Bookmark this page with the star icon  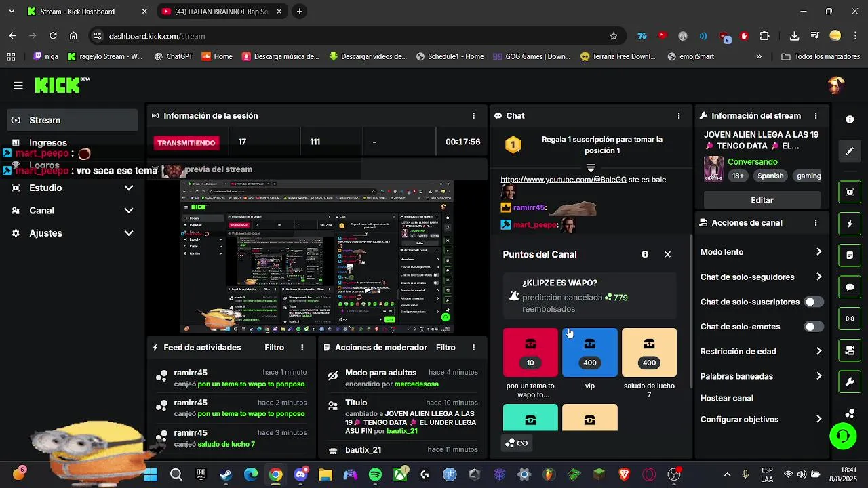tap(614, 36)
